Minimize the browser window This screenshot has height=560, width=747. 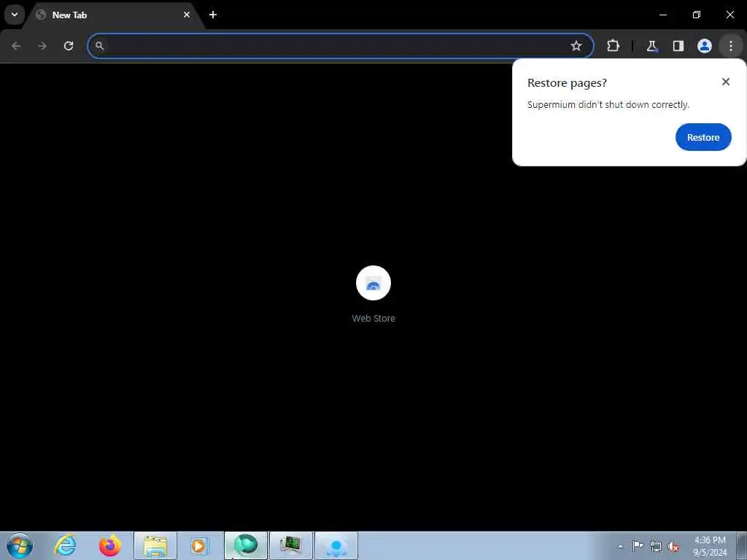[663, 15]
